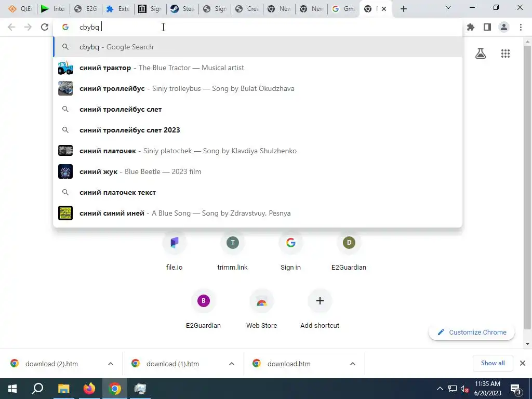Click the Customize Chrome button
This screenshot has width=532, height=399.
pos(472,332)
